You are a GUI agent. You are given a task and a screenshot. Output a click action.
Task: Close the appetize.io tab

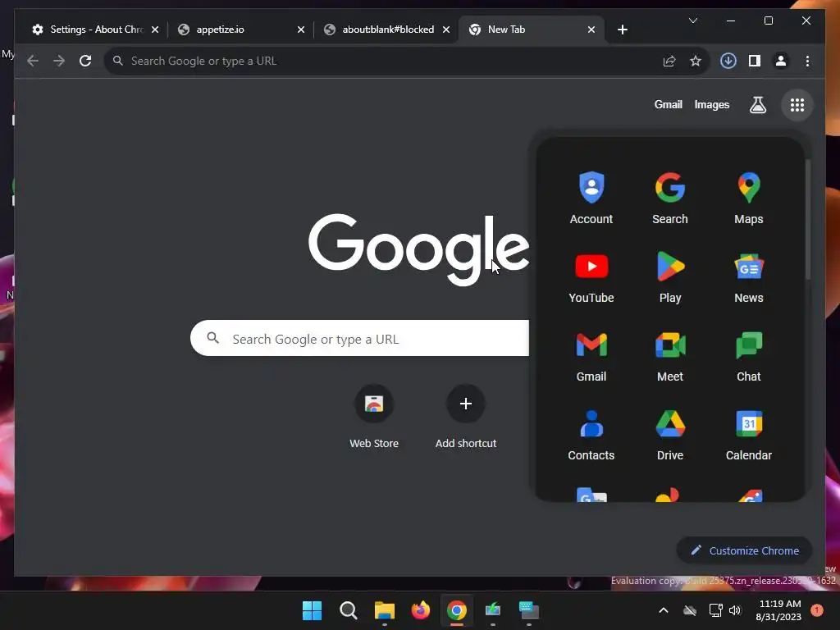point(301,30)
